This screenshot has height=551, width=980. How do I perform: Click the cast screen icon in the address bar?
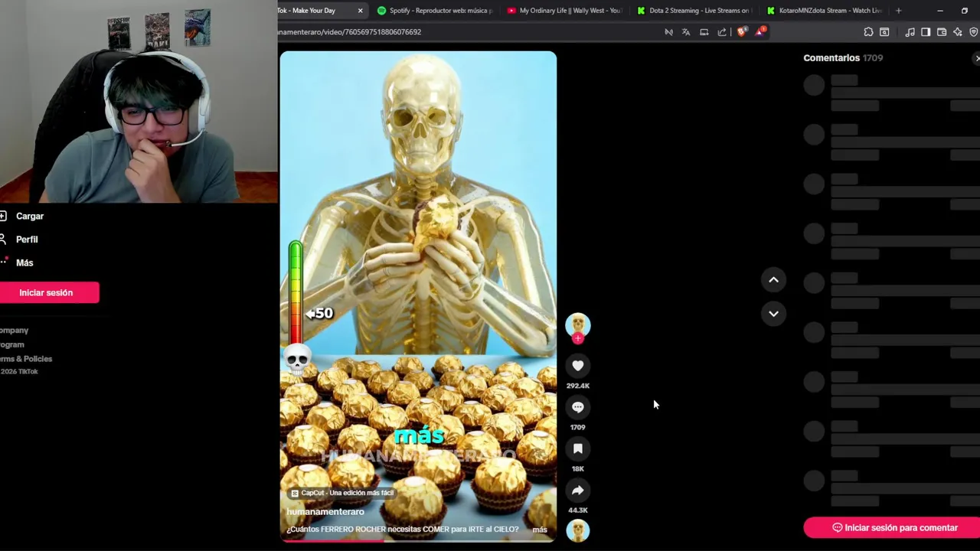704,32
